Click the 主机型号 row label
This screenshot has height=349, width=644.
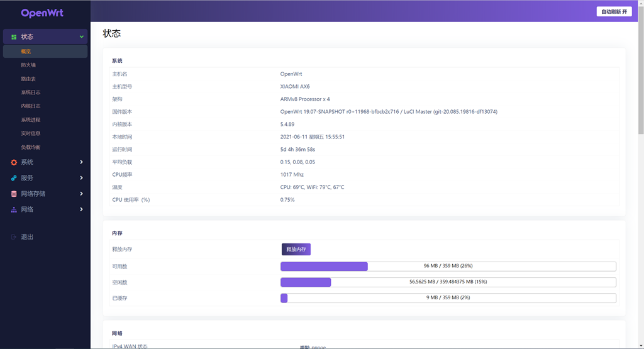pyautogui.click(x=122, y=87)
